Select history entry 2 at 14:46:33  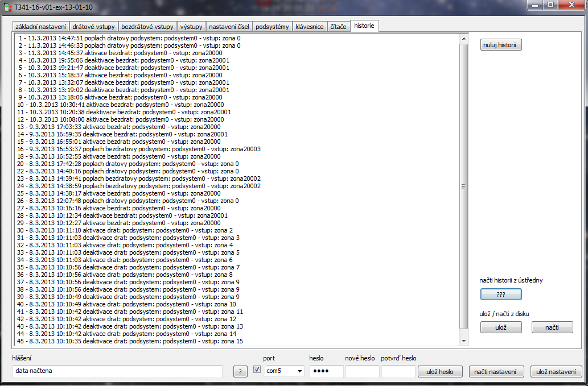(x=129, y=45)
